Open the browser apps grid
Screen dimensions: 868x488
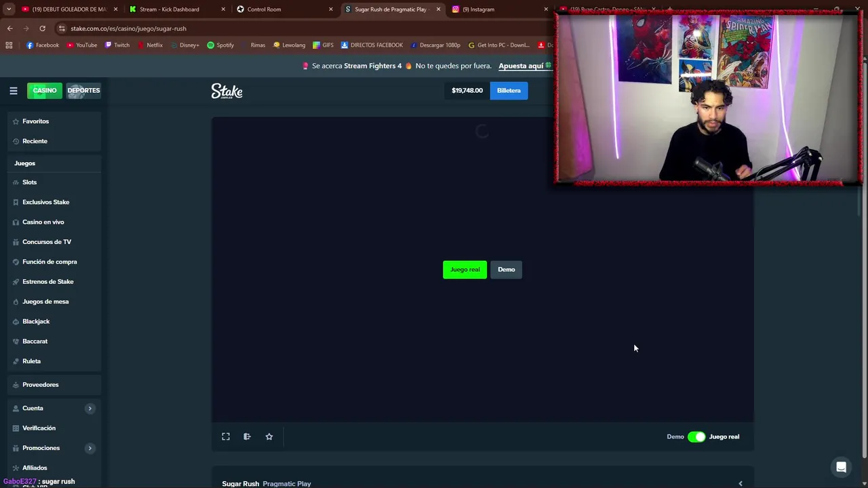[x=9, y=45]
